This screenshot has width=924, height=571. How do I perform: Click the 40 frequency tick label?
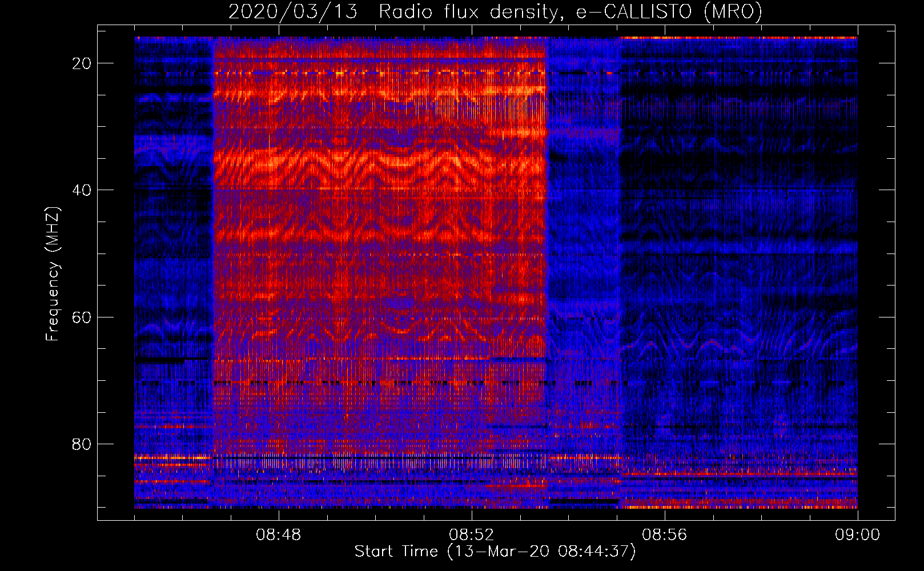point(82,190)
